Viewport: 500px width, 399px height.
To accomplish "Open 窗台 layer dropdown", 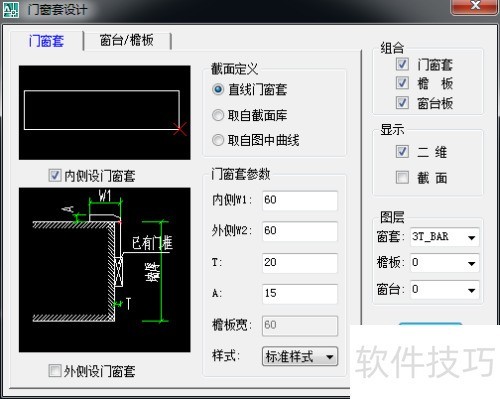I will pos(445,290).
